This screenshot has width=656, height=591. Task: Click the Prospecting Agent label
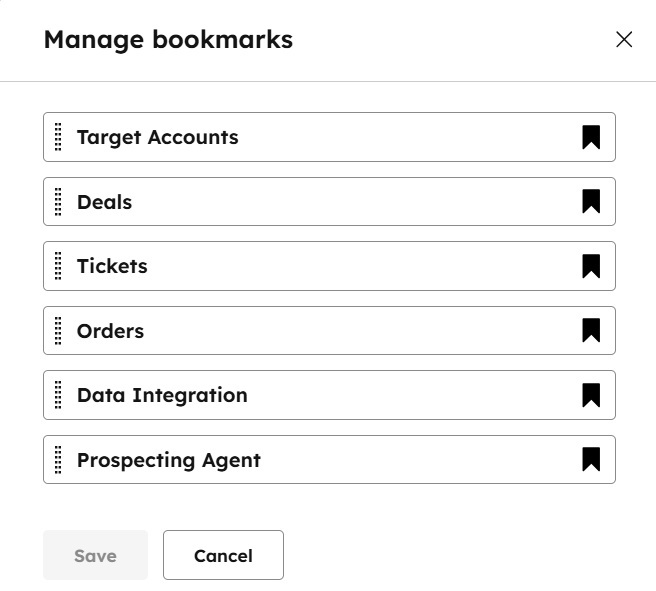(x=168, y=460)
